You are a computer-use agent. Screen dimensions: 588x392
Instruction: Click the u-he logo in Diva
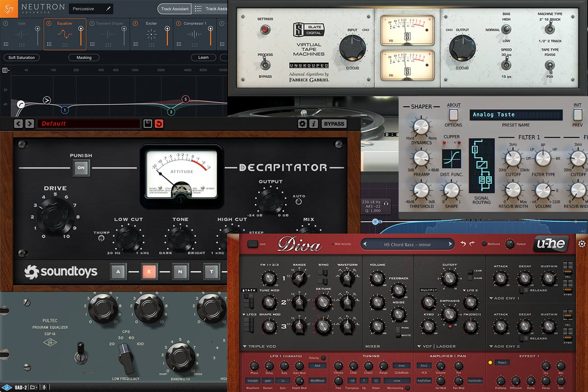(x=551, y=244)
